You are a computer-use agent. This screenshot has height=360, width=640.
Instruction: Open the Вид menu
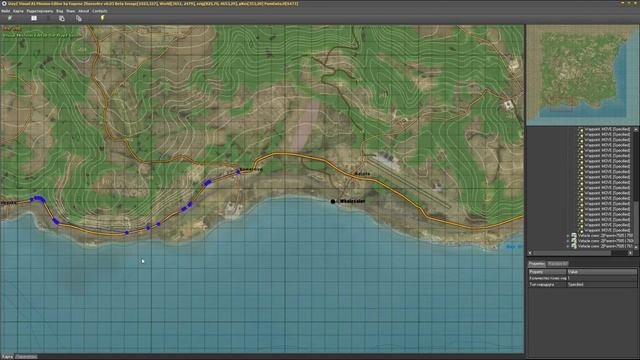point(60,11)
